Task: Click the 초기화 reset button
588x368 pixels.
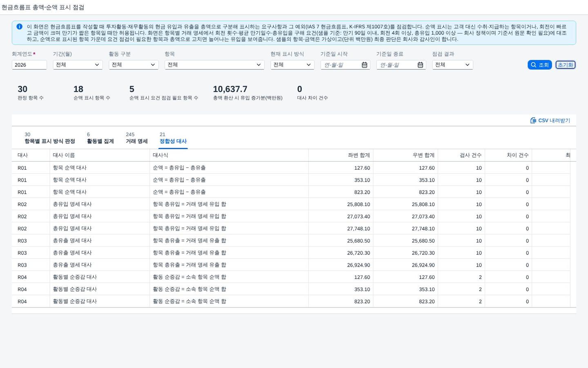Action: pyautogui.click(x=565, y=65)
